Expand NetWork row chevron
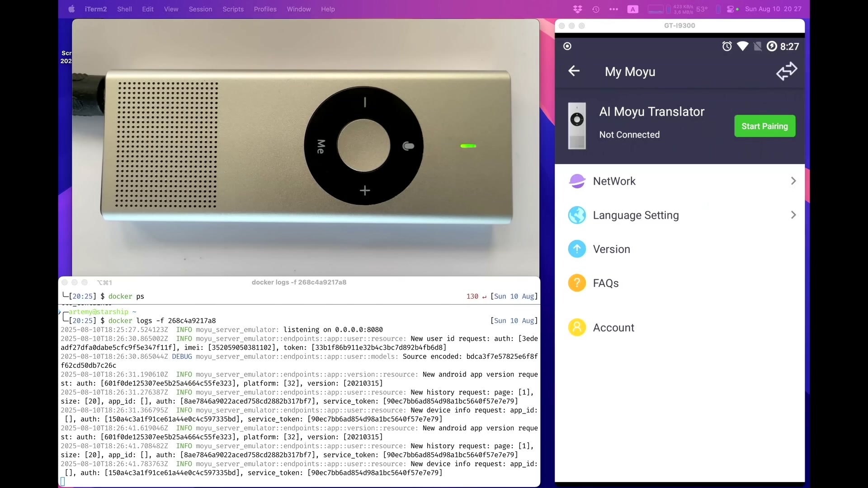The image size is (868, 488). pyautogui.click(x=793, y=181)
